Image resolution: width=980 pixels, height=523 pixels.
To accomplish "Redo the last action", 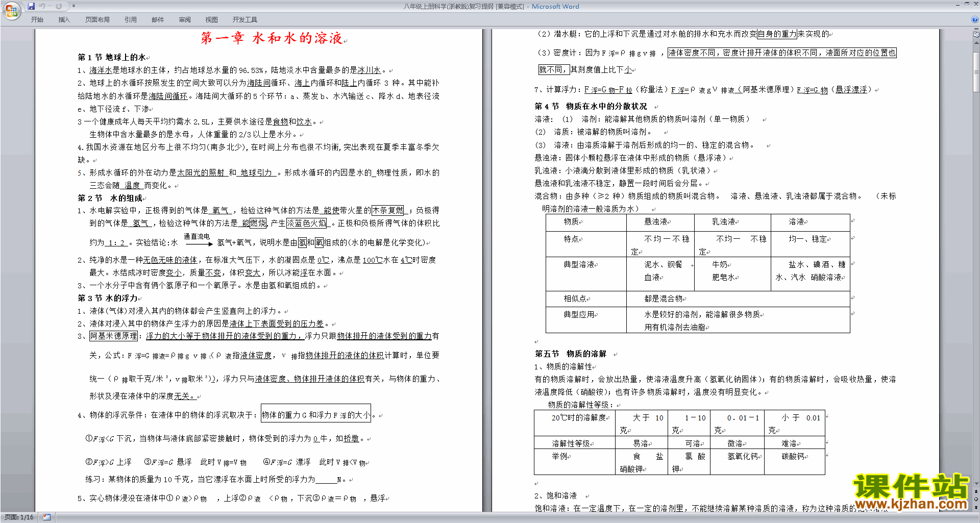I will 59,6.
